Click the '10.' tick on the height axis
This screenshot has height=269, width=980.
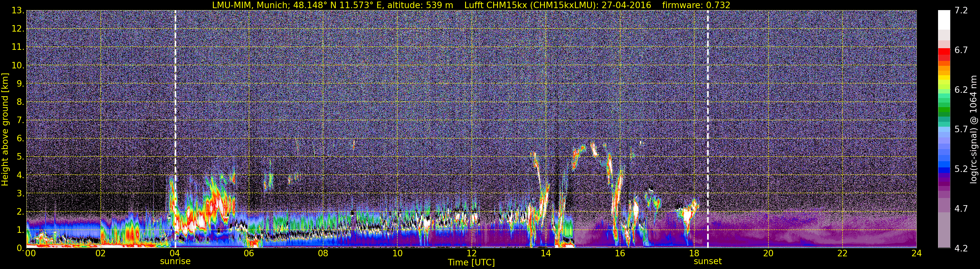[x=18, y=65]
